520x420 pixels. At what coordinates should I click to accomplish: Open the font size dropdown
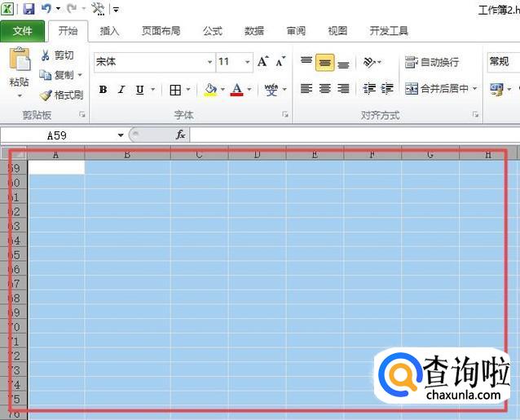pyautogui.click(x=247, y=62)
